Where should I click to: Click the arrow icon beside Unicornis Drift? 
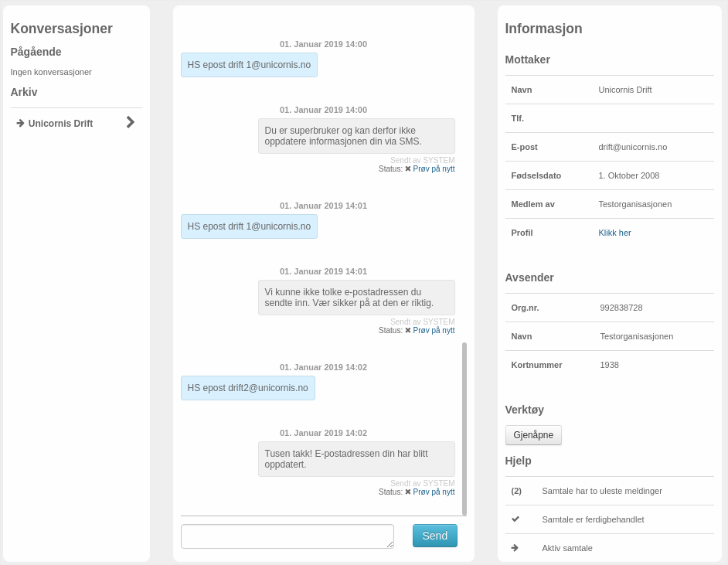coord(20,123)
